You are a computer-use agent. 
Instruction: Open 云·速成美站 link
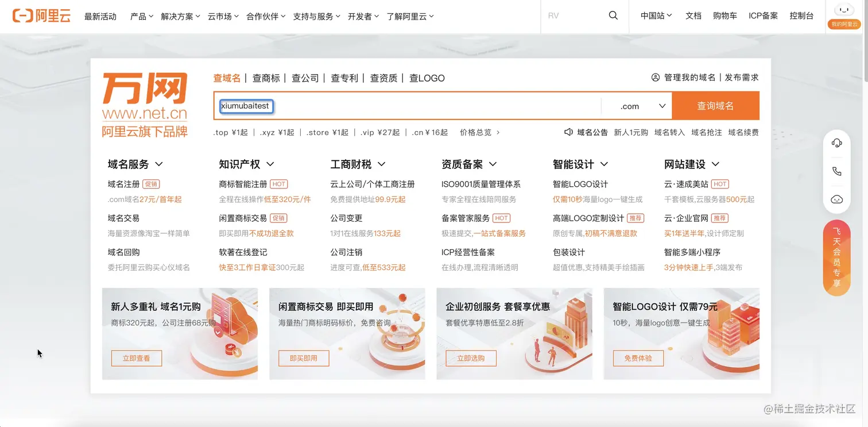point(686,184)
